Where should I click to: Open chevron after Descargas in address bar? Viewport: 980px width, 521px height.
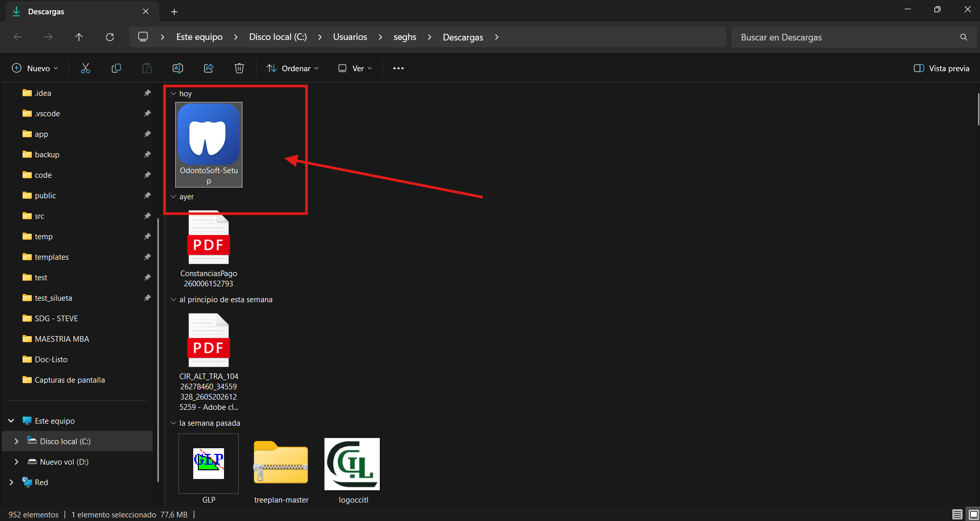point(497,37)
